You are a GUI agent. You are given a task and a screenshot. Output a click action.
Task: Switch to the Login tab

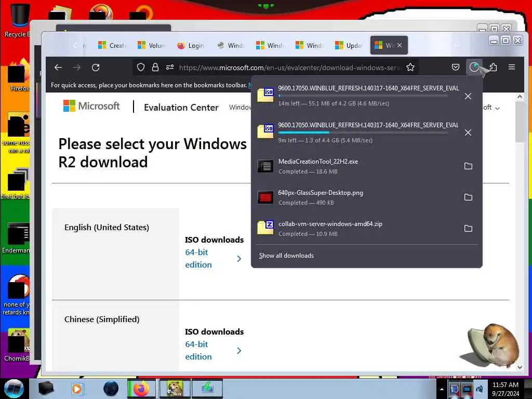pos(191,45)
